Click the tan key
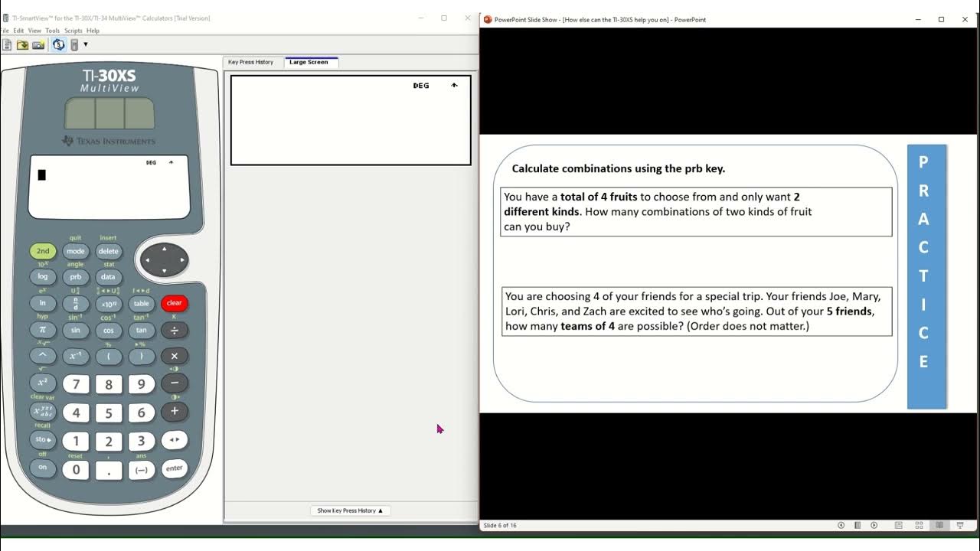980x551 pixels. point(142,331)
